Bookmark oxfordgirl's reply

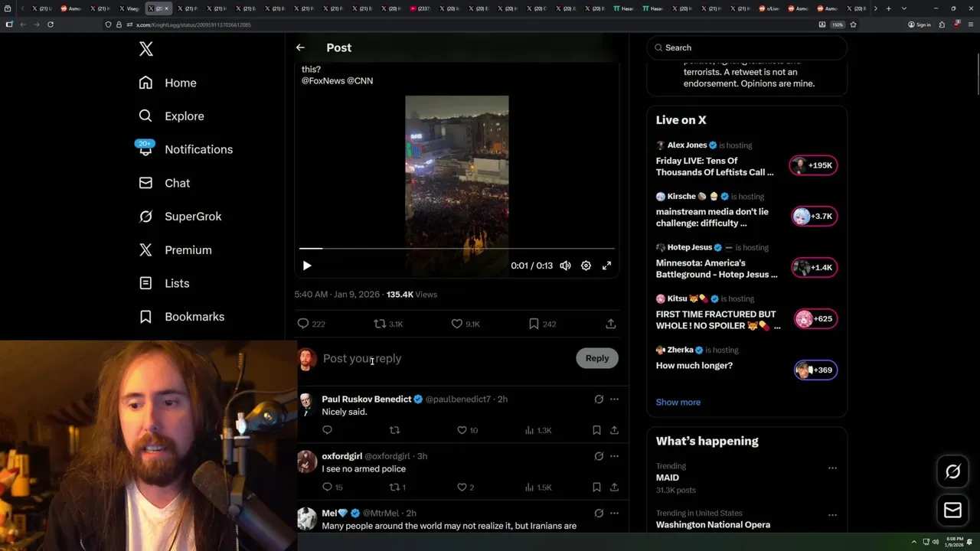point(596,487)
